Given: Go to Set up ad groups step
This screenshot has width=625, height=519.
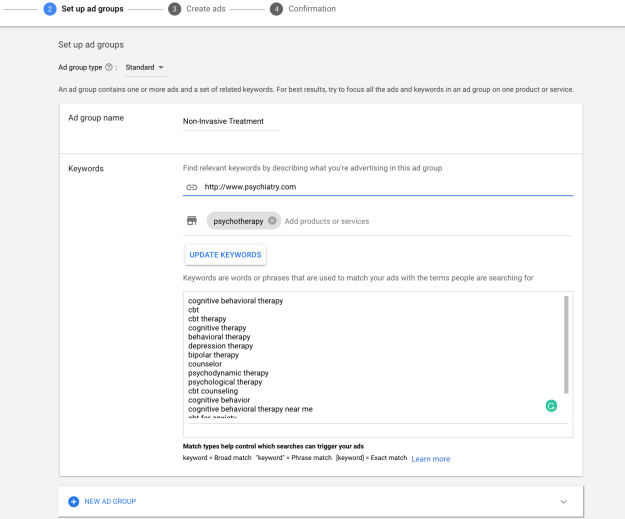Looking at the screenshot, I should tap(92, 9).
